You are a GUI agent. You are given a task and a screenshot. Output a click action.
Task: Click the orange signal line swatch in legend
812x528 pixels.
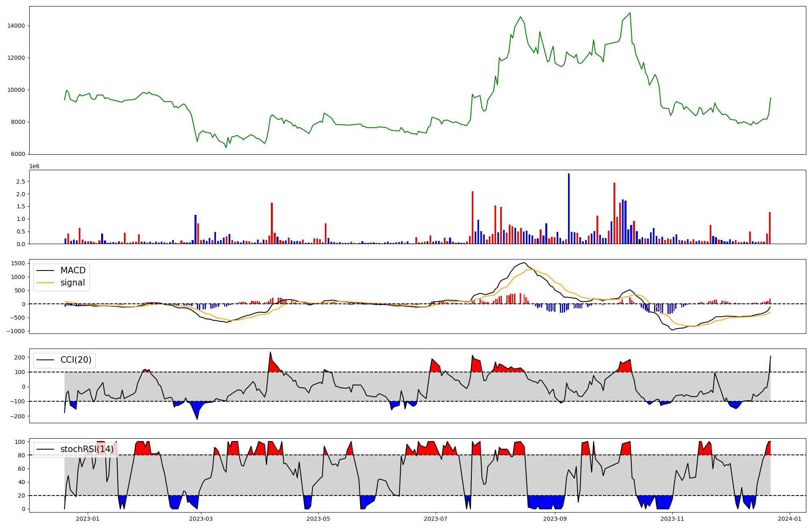click(45, 283)
